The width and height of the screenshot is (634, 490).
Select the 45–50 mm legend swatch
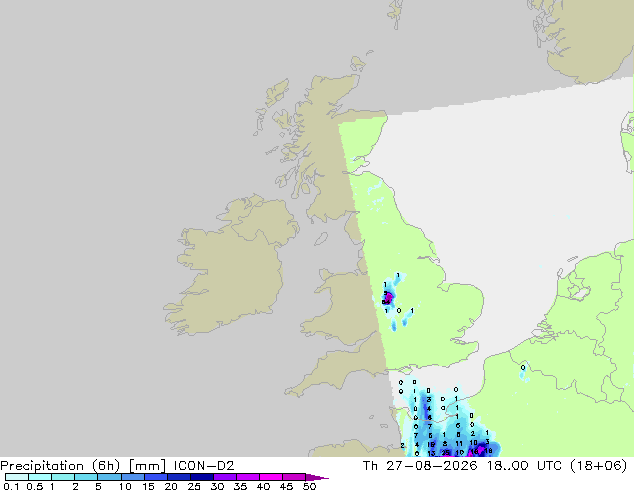tap(294, 477)
